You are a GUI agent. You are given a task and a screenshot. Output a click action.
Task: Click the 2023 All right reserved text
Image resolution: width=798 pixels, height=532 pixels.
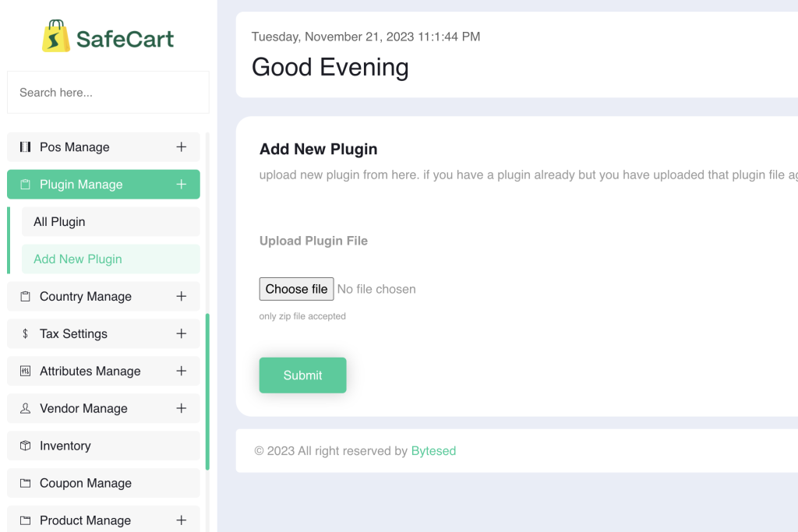(330, 451)
